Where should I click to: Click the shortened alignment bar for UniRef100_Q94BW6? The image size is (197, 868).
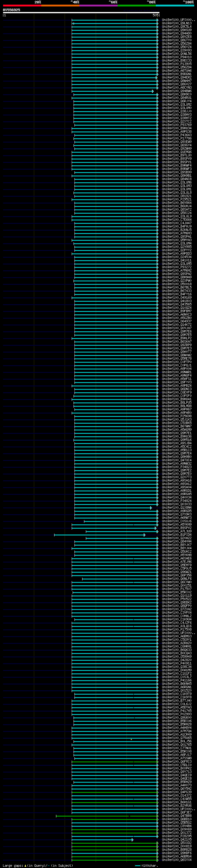coord(113,91)
